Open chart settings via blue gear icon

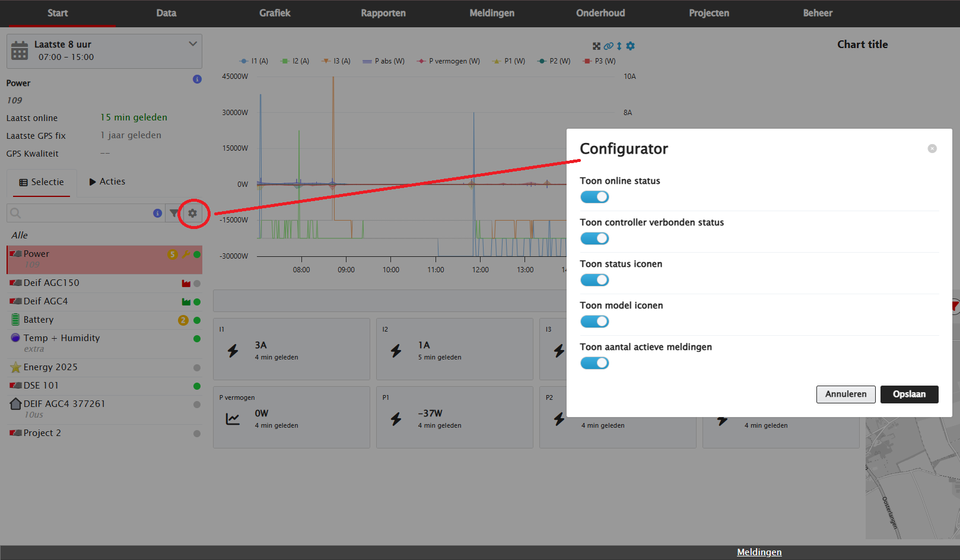[630, 46]
